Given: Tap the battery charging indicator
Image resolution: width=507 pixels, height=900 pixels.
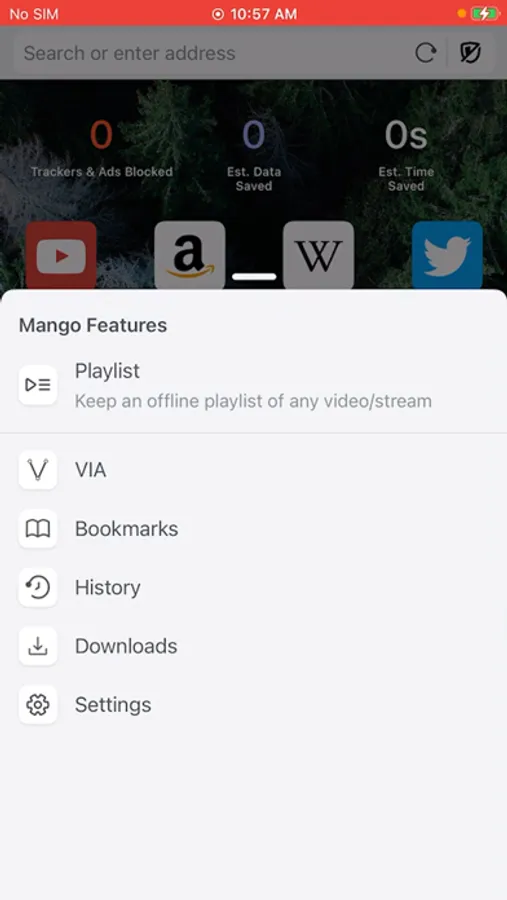Looking at the screenshot, I should (485, 13).
